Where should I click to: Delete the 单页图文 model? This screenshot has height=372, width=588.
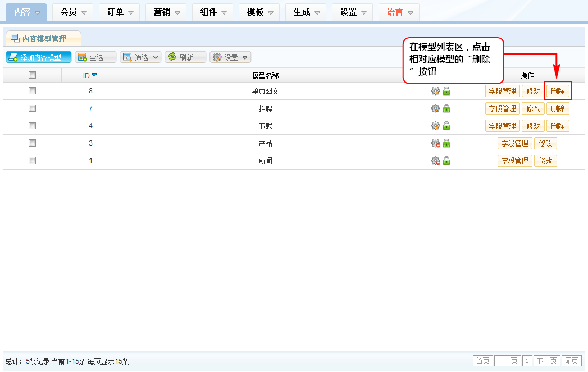tap(558, 92)
